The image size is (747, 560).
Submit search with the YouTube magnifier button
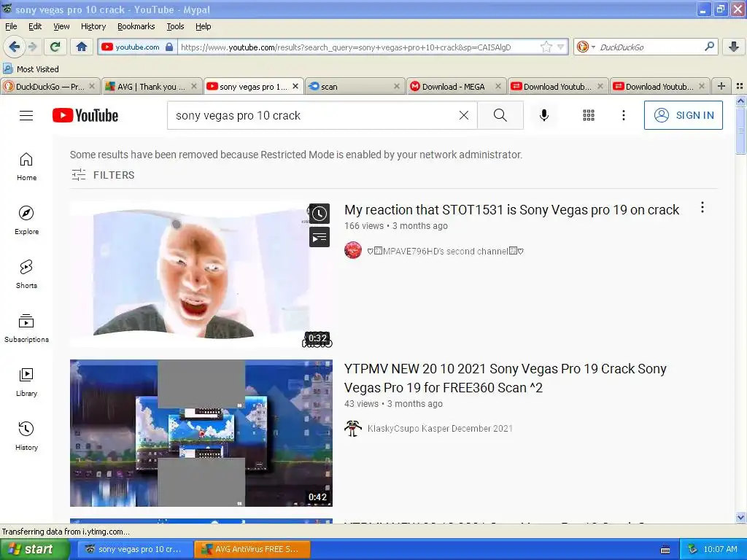[500, 115]
